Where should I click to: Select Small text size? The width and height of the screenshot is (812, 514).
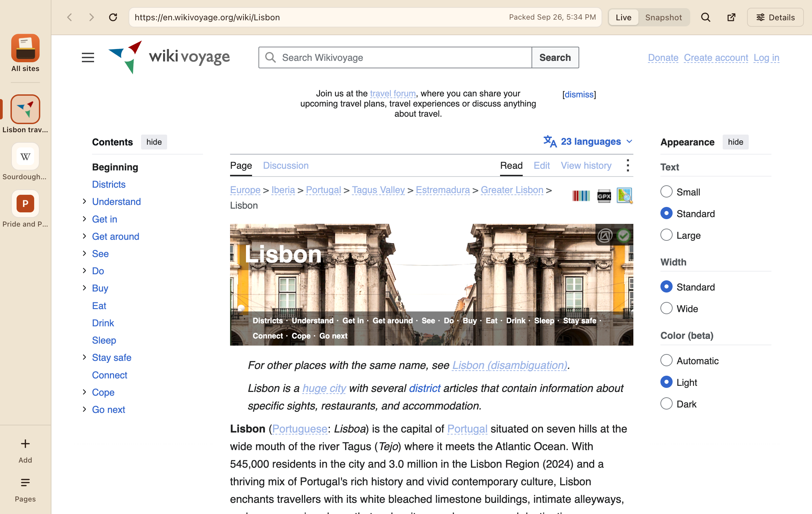(x=667, y=192)
